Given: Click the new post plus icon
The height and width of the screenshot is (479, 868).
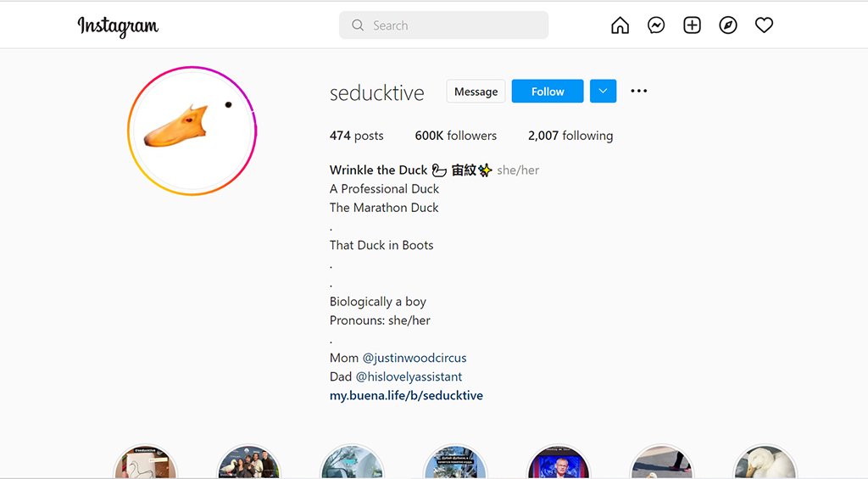Looking at the screenshot, I should pyautogui.click(x=693, y=25).
